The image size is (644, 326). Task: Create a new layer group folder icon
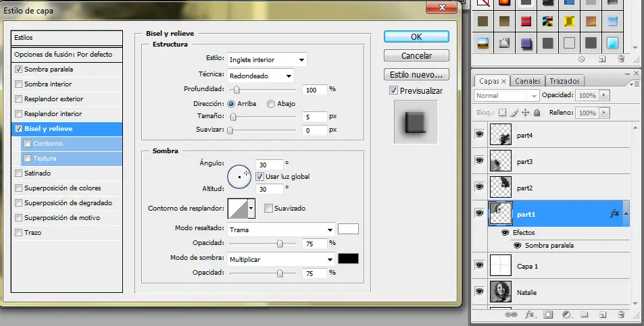tap(585, 315)
